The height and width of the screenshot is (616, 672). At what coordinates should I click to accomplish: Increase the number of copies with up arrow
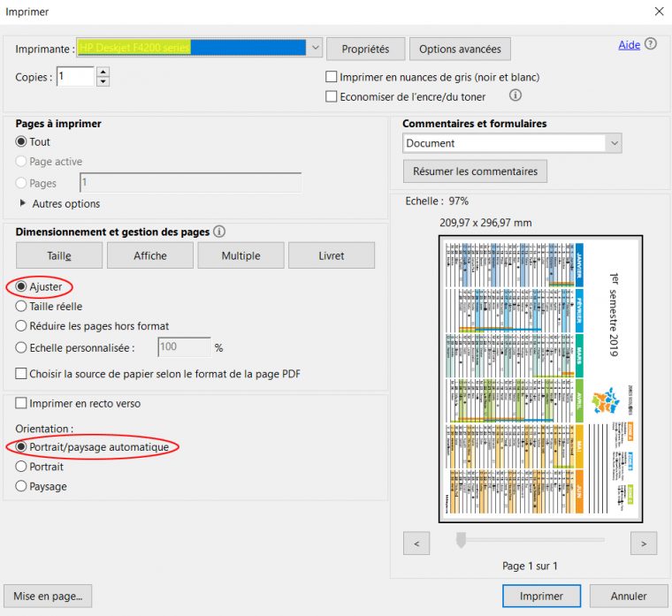coord(103,72)
